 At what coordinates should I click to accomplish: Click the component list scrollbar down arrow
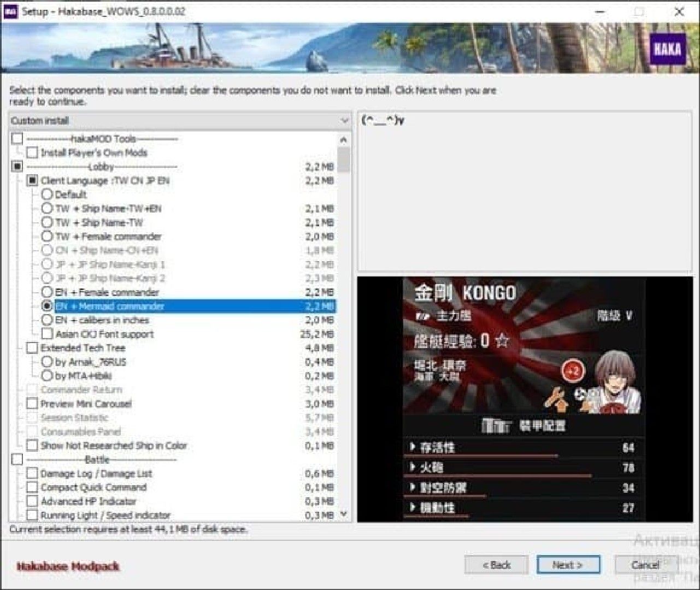(x=344, y=514)
